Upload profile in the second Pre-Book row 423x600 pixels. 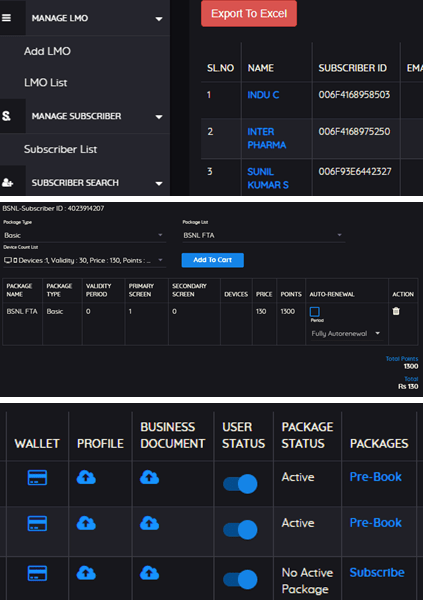click(86, 523)
